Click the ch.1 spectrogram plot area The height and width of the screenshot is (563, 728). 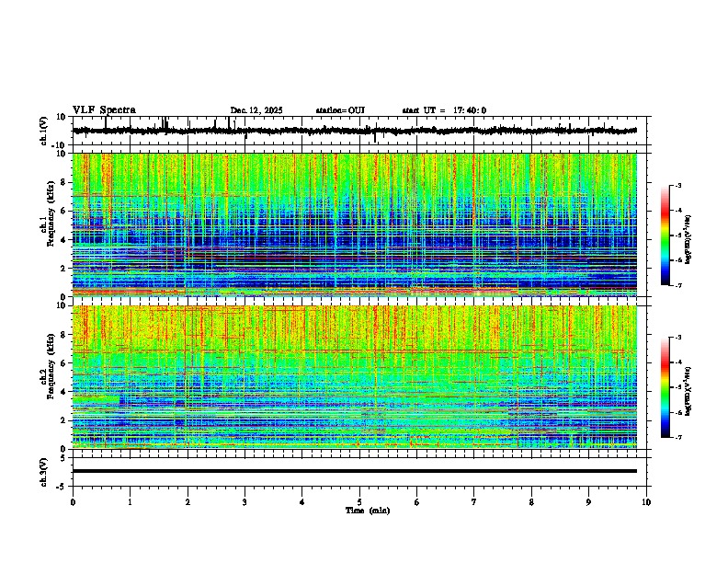tap(355, 224)
